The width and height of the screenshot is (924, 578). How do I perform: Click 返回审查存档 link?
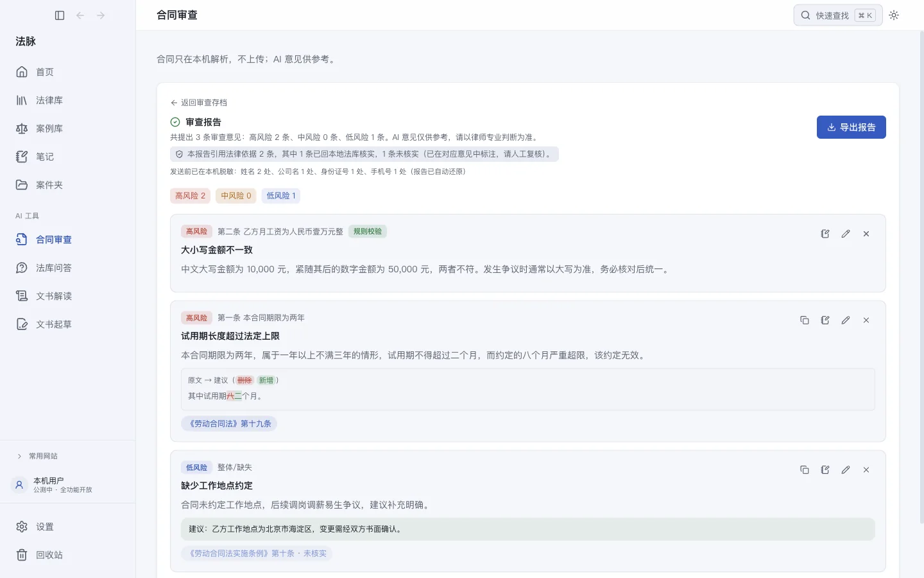click(199, 103)
